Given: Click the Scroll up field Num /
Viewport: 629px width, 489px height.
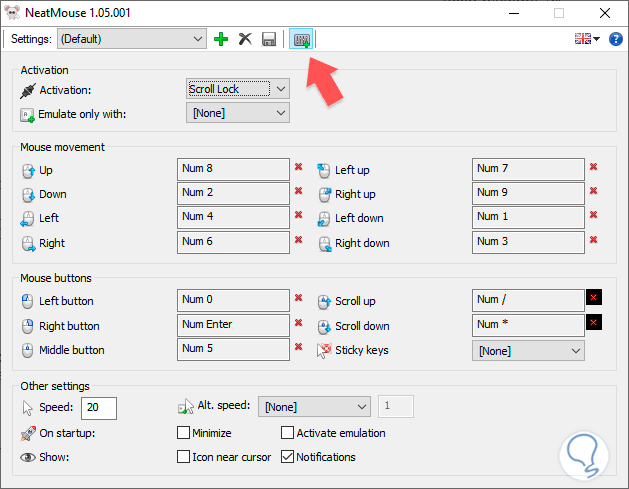Looking at the screenshot, I should 528,300.
